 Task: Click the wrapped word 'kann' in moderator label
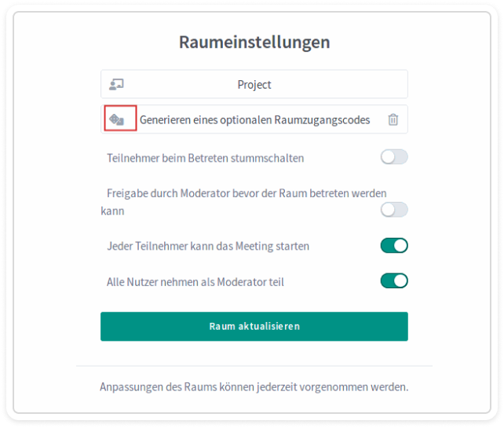112,211
